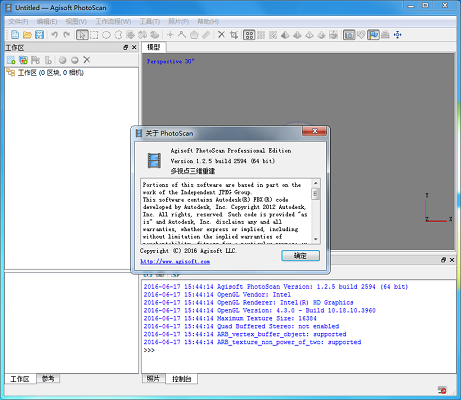Save the project with the floppy icon
The height and width of the screenshot is (400, 461).
39,35
